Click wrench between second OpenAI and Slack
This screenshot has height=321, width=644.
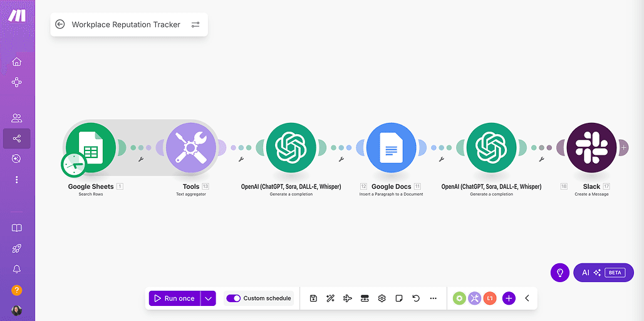click(542, 159)
